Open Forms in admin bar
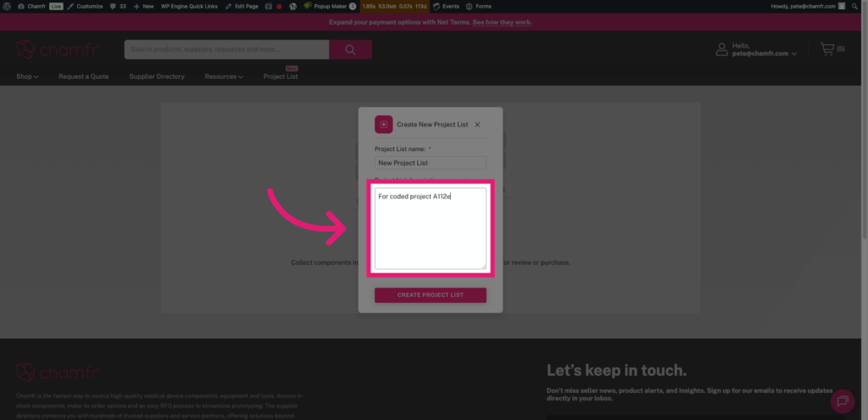868x420 pixels. coord(479,6)
